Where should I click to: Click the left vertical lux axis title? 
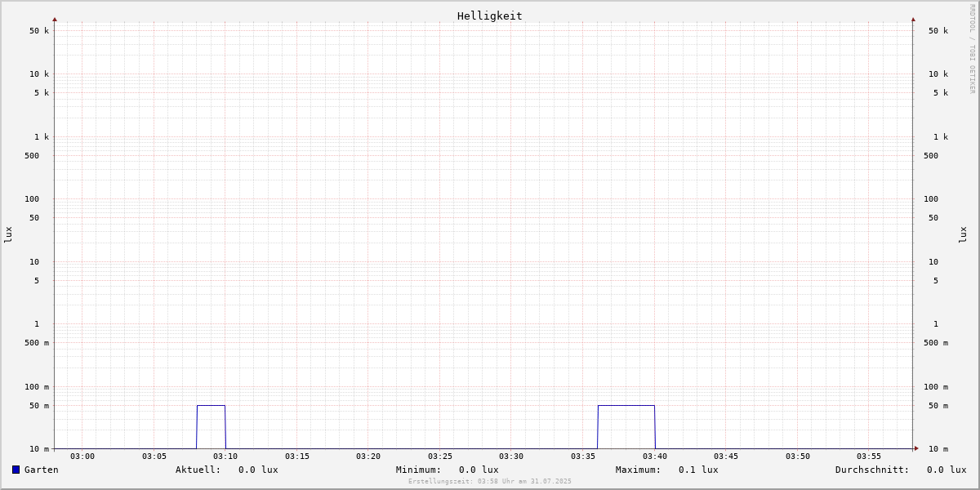pos(8,234)
